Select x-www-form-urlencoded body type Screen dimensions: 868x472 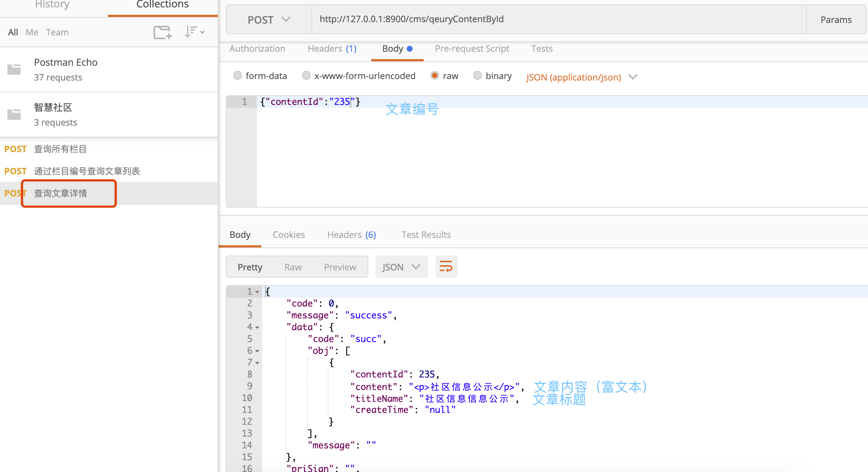[306, 76]
